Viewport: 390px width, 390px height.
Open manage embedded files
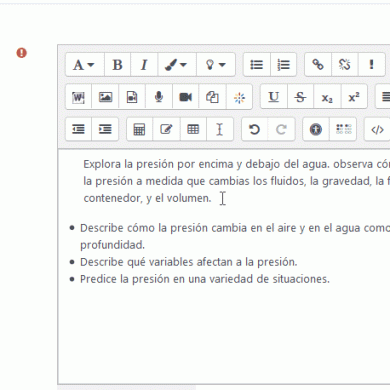pyautogui.click(x=212, y=97)
